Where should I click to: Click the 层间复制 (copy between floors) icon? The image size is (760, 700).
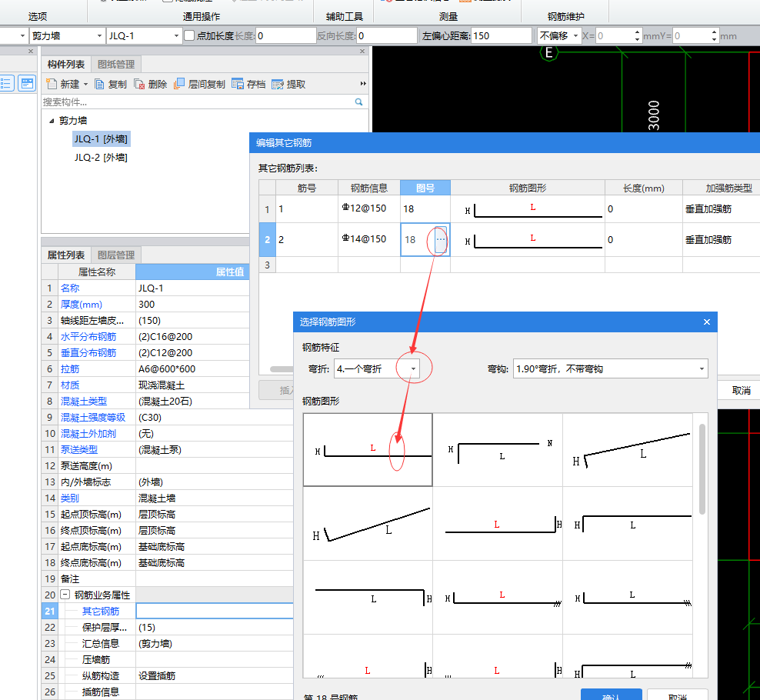[179, 84]
